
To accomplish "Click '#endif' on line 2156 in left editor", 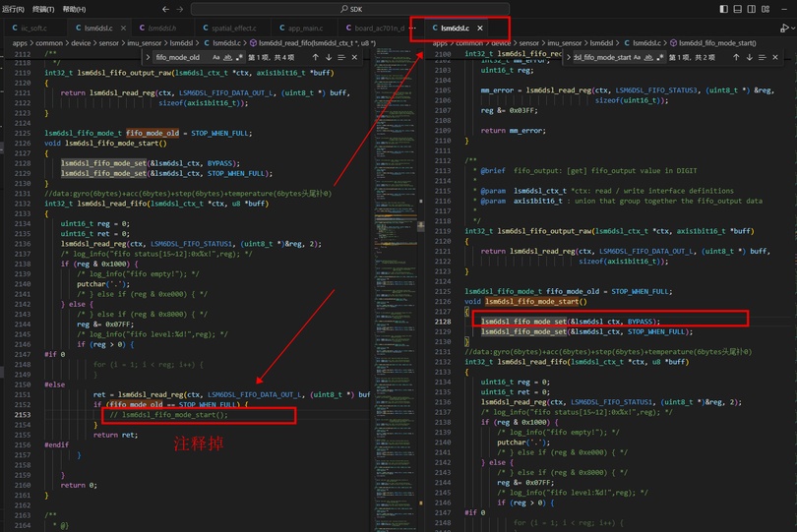I will point(56,444).
